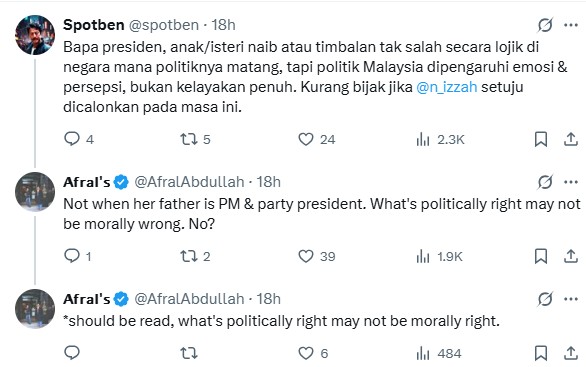Screen dimensions: 586x367
Task: Open the @AfralAbdullah handle on first reply
Action: pos(189,182)
